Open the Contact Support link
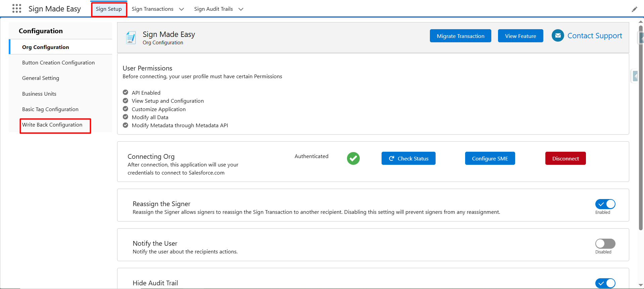Image resolution: width=644 pixels, height=289 pixels. pyautogui.click(x=595, y=36)
